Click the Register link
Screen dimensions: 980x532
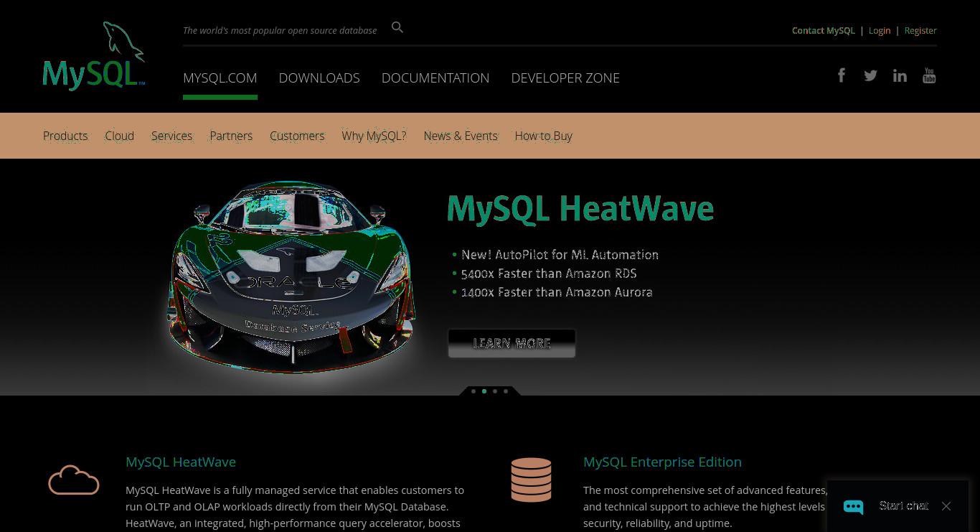point(920,31)
